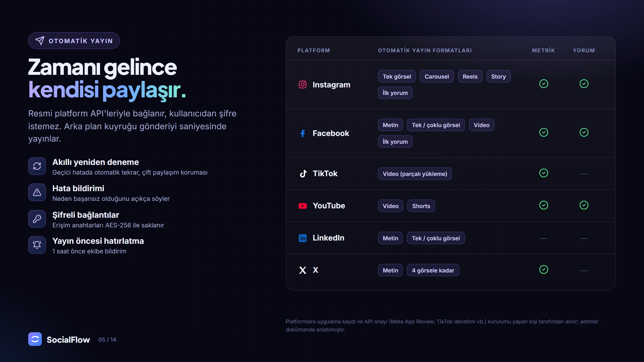644x362 pixels.
Task: Click the TikTok logo icon
Action: 303,173
